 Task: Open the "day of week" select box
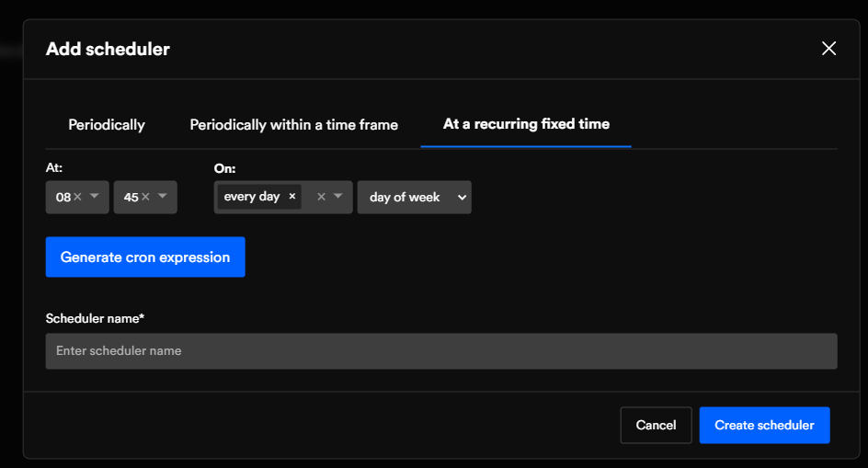(414, 197)
